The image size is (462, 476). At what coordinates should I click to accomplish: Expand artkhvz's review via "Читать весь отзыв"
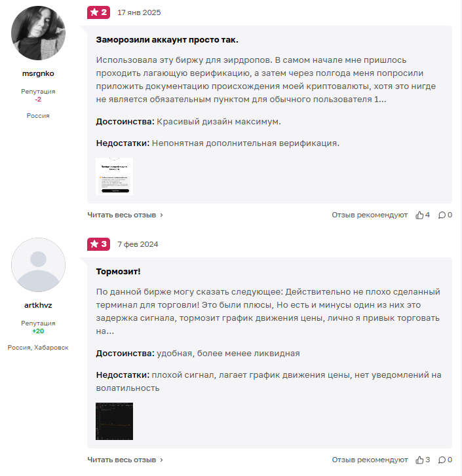click(x=125, y=460)
